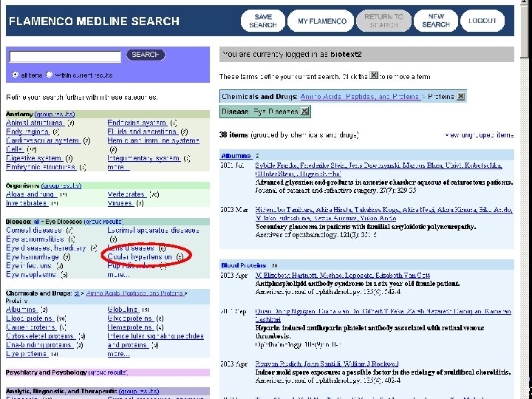
Task: Open Blood Proteins group heading in results
Action: click(x=244, y=265)
